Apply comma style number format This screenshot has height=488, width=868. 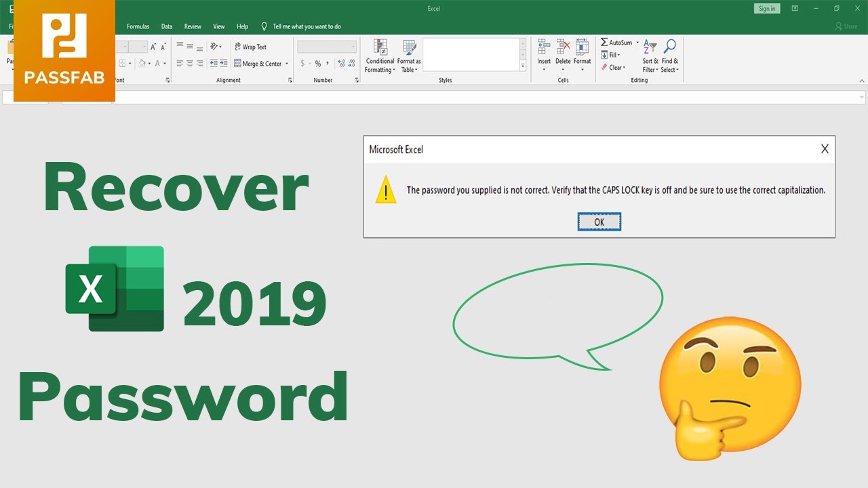328,63
